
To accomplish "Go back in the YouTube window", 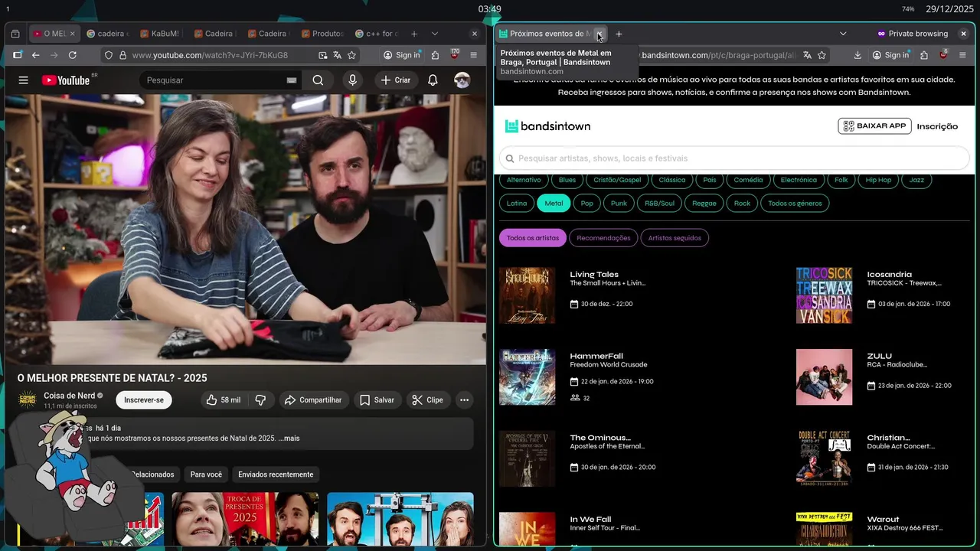I will (35, 55).
